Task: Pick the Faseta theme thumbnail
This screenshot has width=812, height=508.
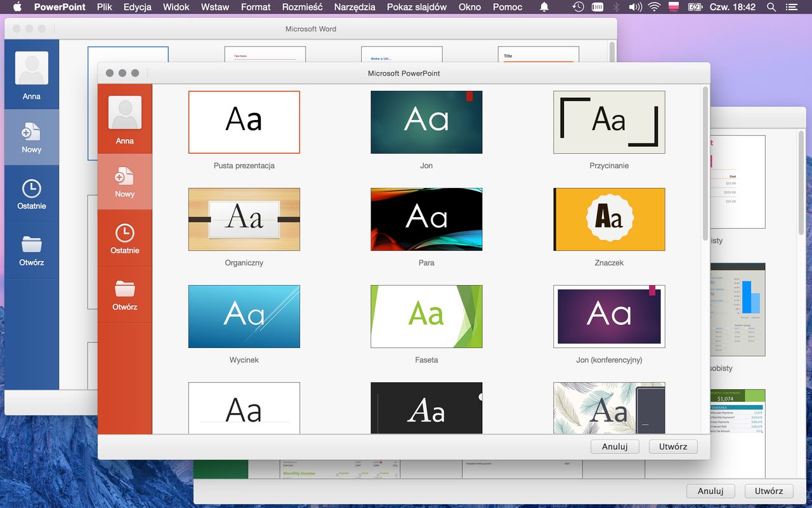Action: click(426, 316)
